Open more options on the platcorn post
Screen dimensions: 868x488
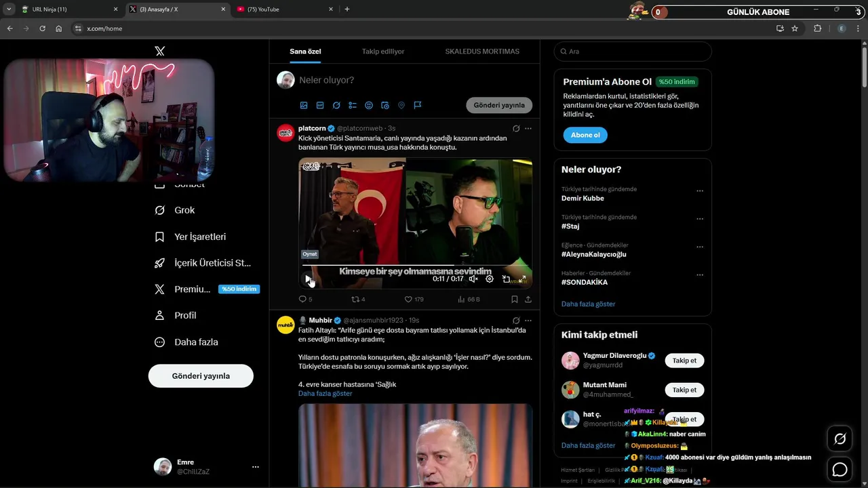(x=528, y=128)
